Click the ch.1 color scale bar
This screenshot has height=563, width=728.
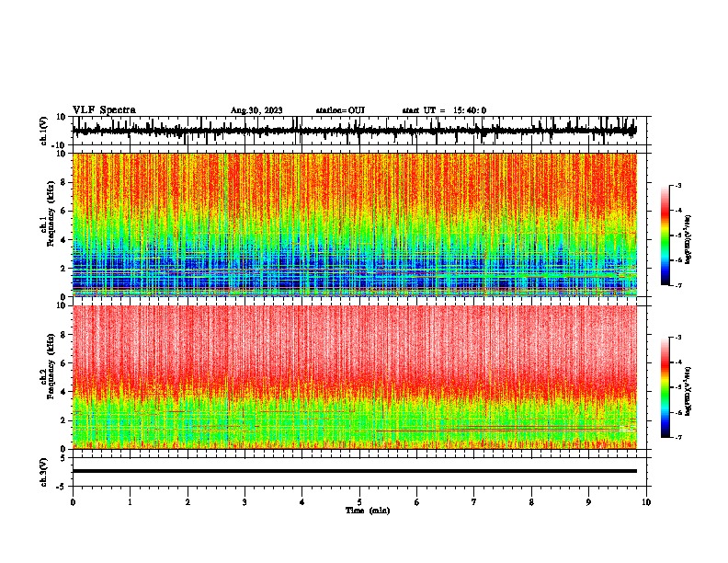tap(665, 236)
